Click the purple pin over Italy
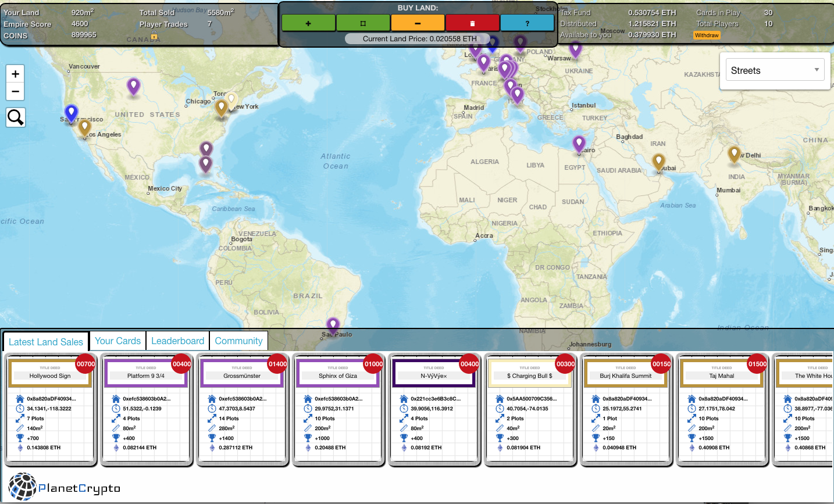This screenshot has height=504, width=834. coord(517,95)
